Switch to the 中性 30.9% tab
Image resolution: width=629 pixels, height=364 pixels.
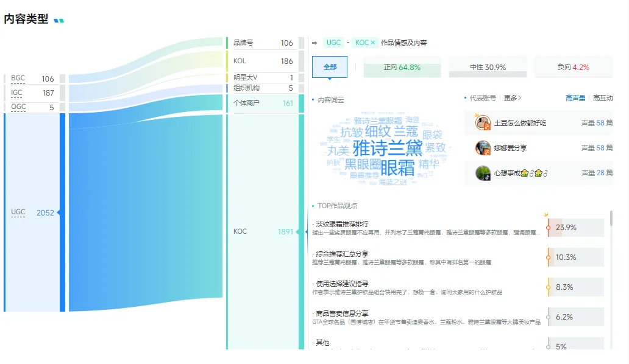[x=488, y=68]
